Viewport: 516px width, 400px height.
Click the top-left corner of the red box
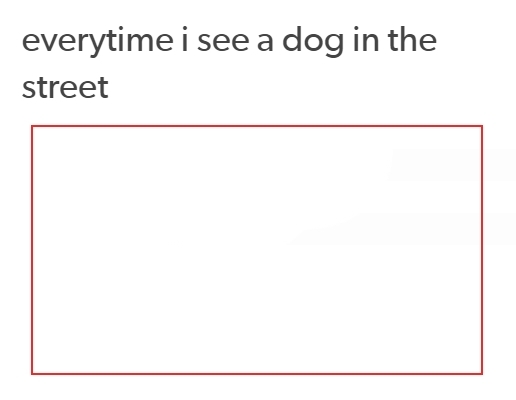pyautogui.click(x=32, y=126)
